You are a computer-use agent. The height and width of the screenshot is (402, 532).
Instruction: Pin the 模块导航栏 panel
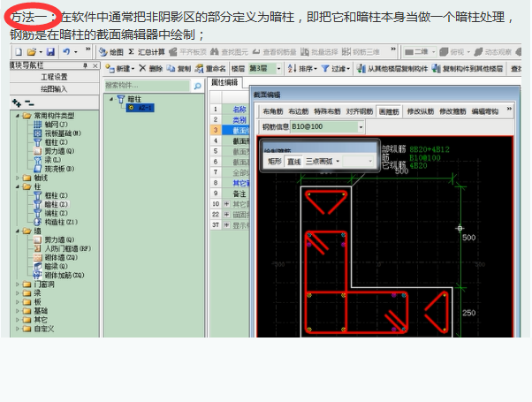(85, 65)
